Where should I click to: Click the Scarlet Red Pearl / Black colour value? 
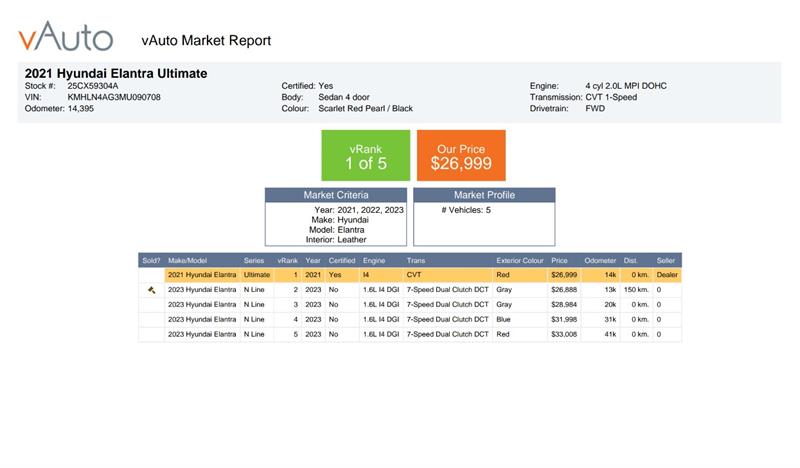365,108
